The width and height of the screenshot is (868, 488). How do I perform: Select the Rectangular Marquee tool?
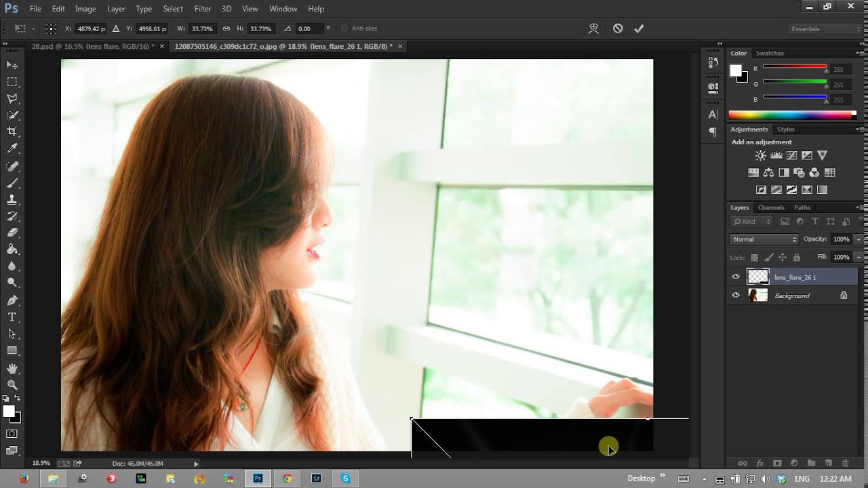pyautogui.click(x=12, y=82)
